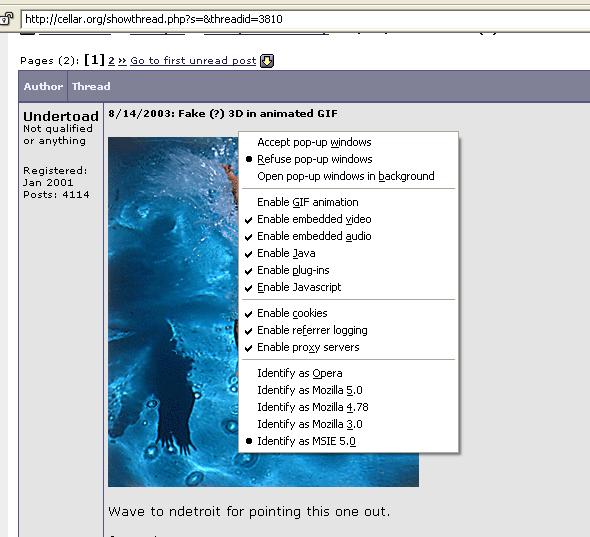Open the Go to first unread post link
Viewport: 590px width, 537px height.
(x=193, y=61)
